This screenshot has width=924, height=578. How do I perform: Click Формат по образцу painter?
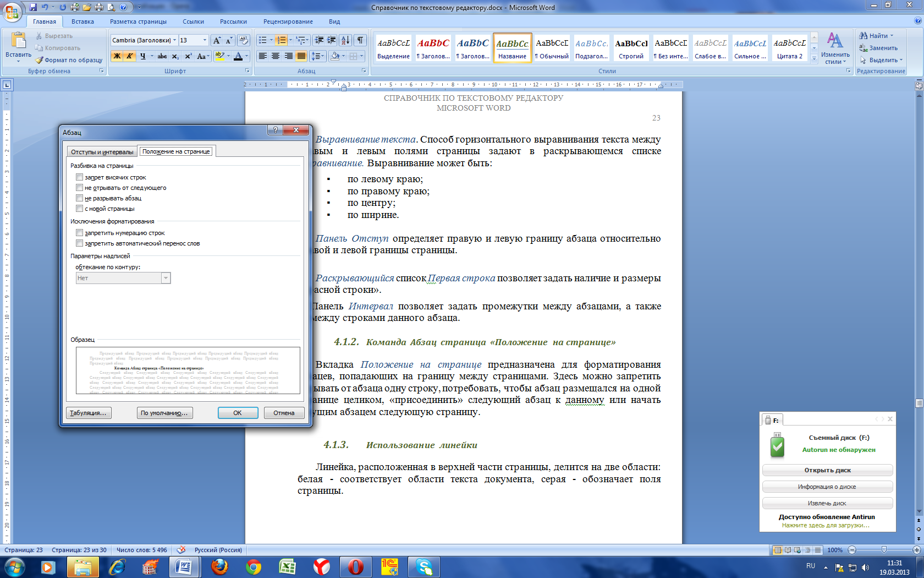coord(69,60)
